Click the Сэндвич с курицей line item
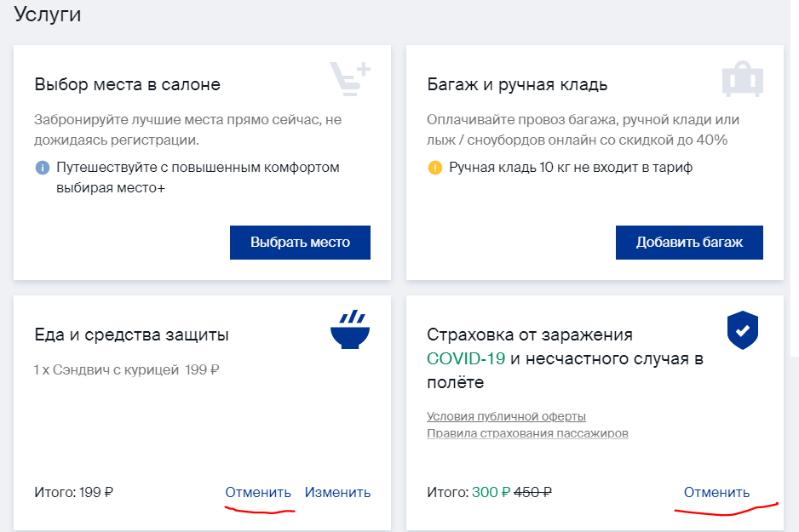 [x=126, y=369]
